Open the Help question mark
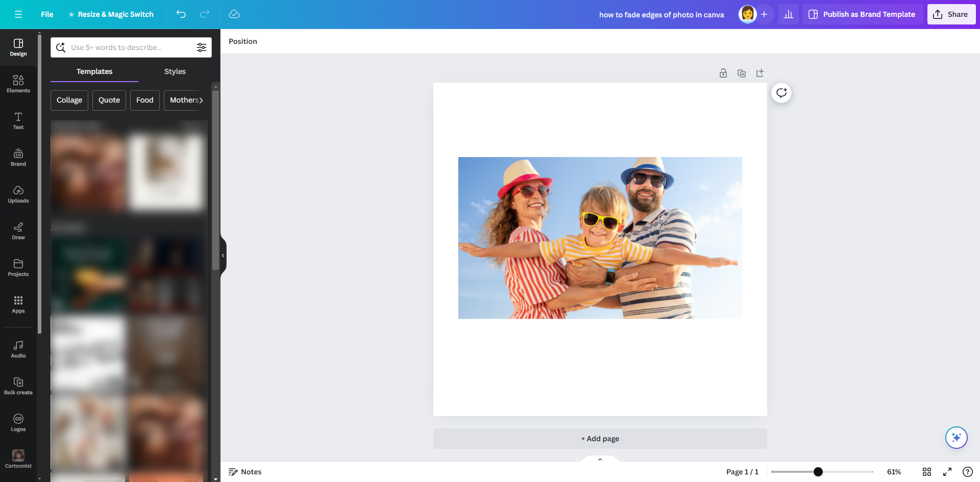The height and width of the screenshot is (482, 980). tap(967, 472)
